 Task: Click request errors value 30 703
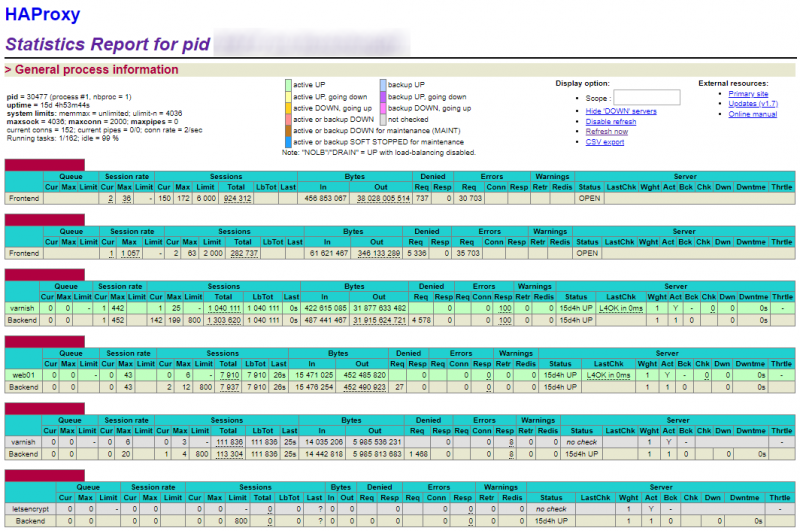[x=470, y=198]
